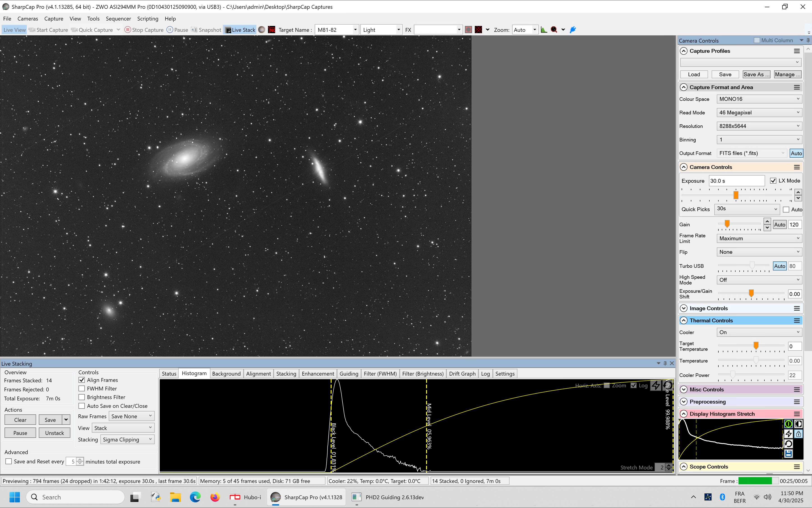Click the Exposure slider handle

tap(736, 195)
